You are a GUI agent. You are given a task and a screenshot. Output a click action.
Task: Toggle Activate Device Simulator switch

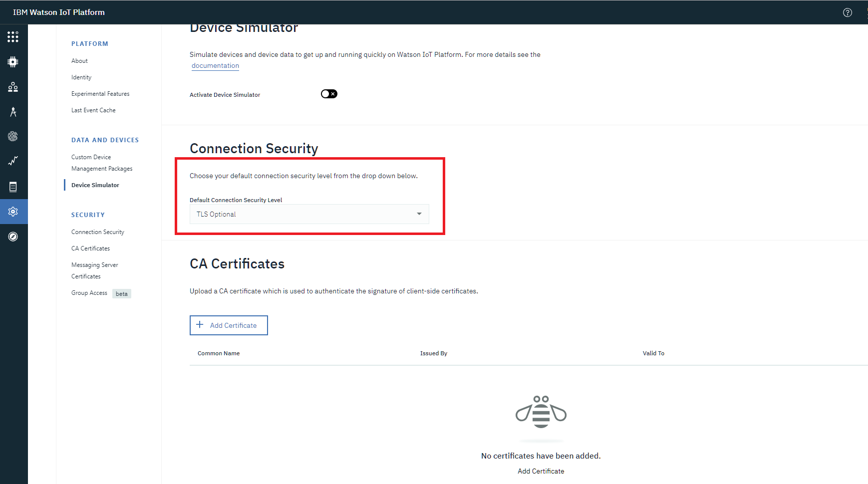pyautogui.click(x=329, y=94)
